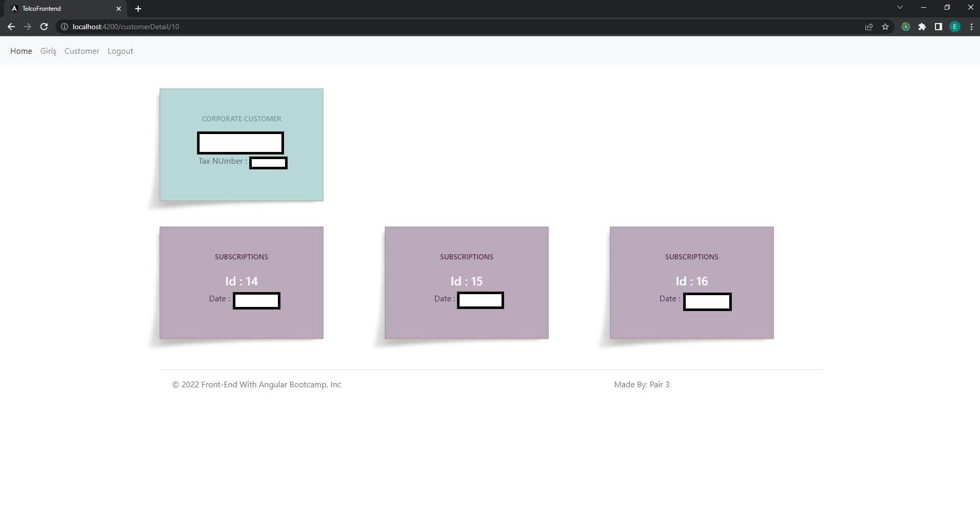The height and width of the screenshot is (531, 980).
Task: Click the Date field under Id 15
Action: tap(480, 300)
